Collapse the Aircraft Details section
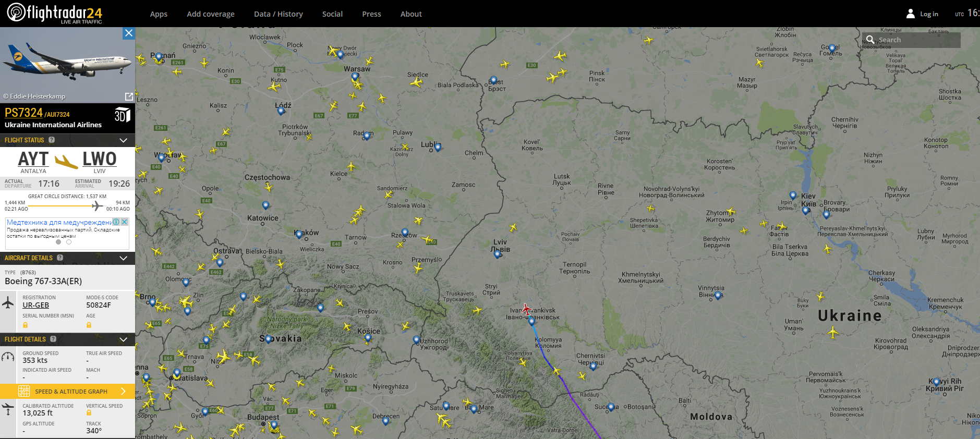Screen dimensions: 980x439 click(124, 258)
